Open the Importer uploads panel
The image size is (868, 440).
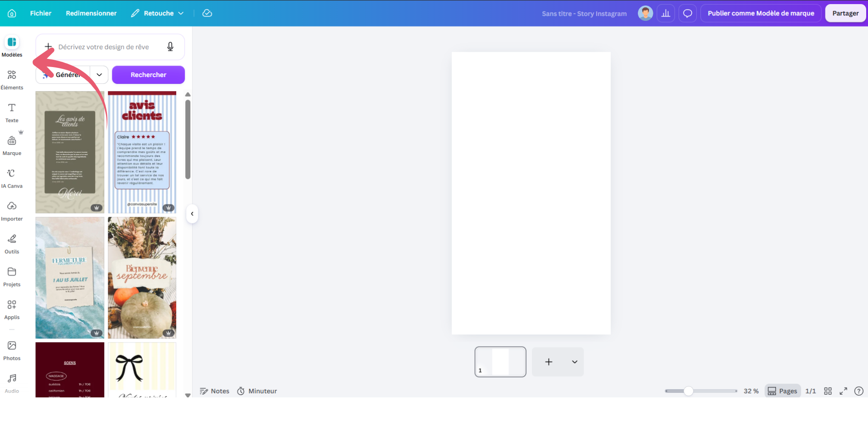pos(12,211)
